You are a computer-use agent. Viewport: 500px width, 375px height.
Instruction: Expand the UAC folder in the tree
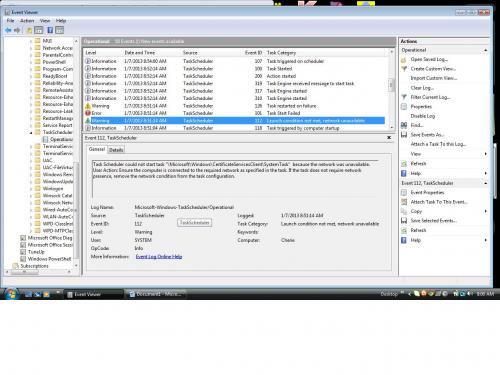[31, 160]
